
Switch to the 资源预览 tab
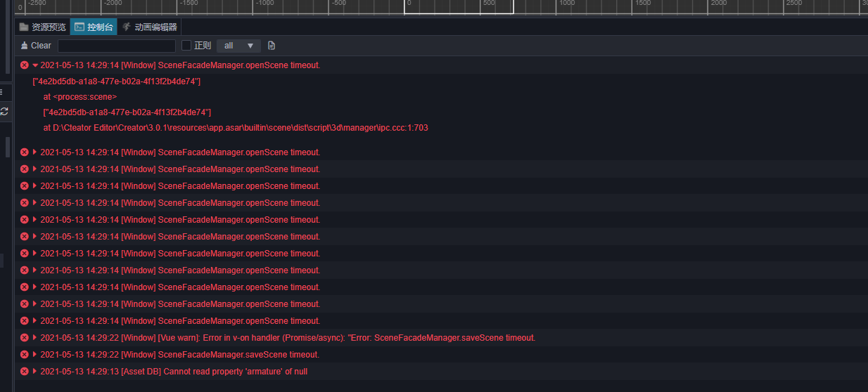[x=42, y=27]
